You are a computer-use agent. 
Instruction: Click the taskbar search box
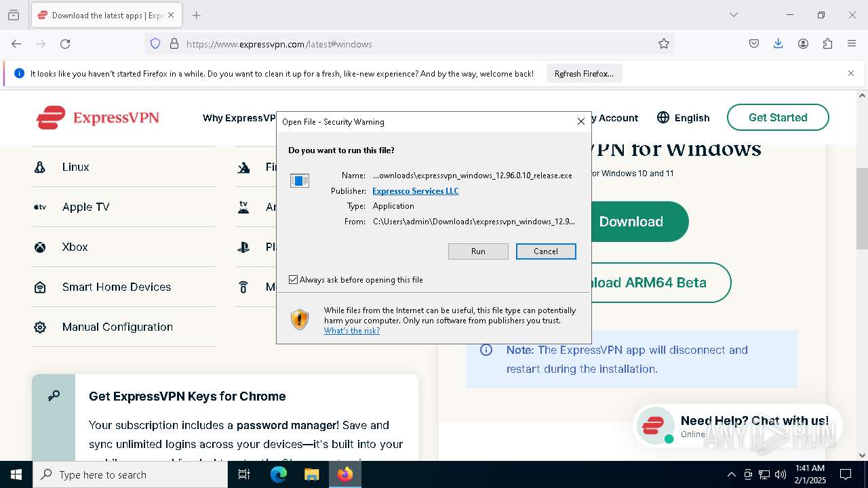coord(130,474)
